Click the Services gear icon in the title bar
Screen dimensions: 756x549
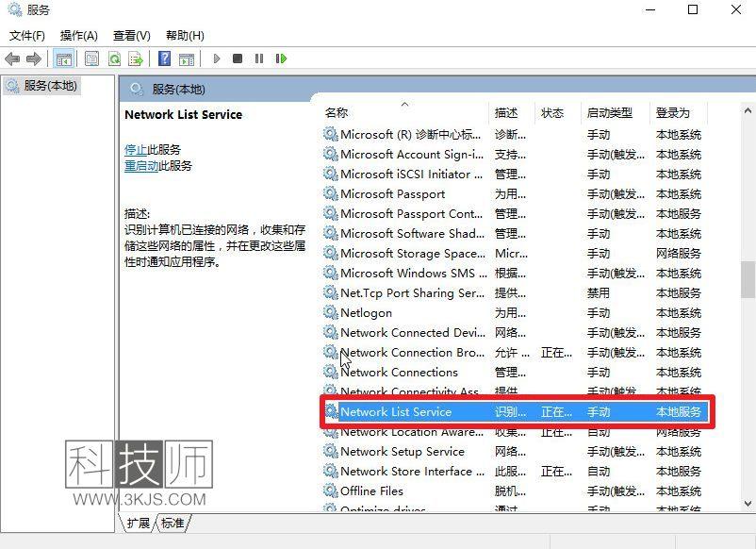(15, 9)
